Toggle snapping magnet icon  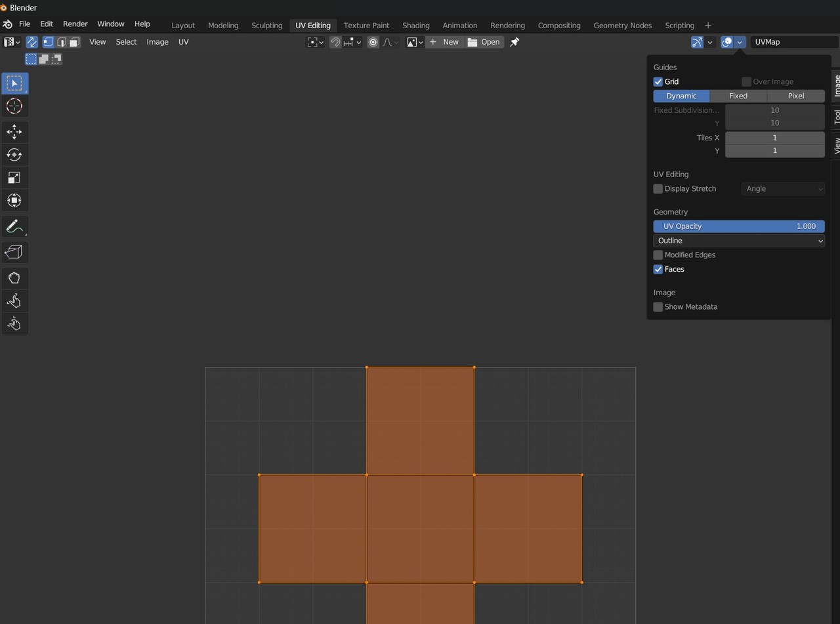click(x=335, y=42)
